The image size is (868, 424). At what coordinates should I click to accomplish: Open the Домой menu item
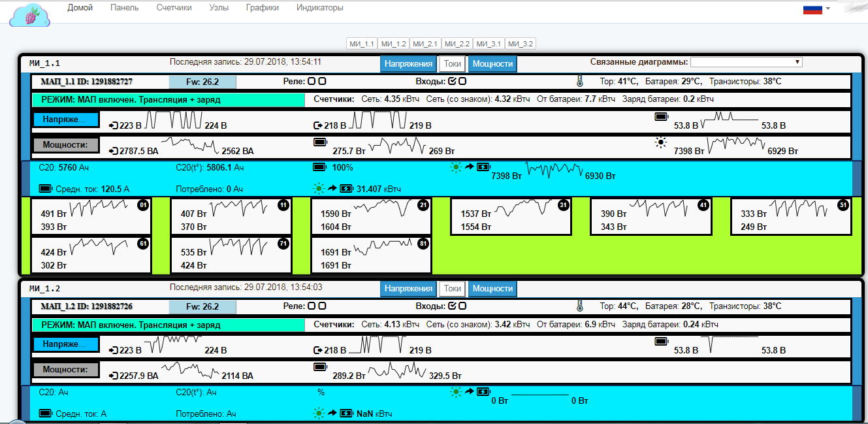(80, 8)
